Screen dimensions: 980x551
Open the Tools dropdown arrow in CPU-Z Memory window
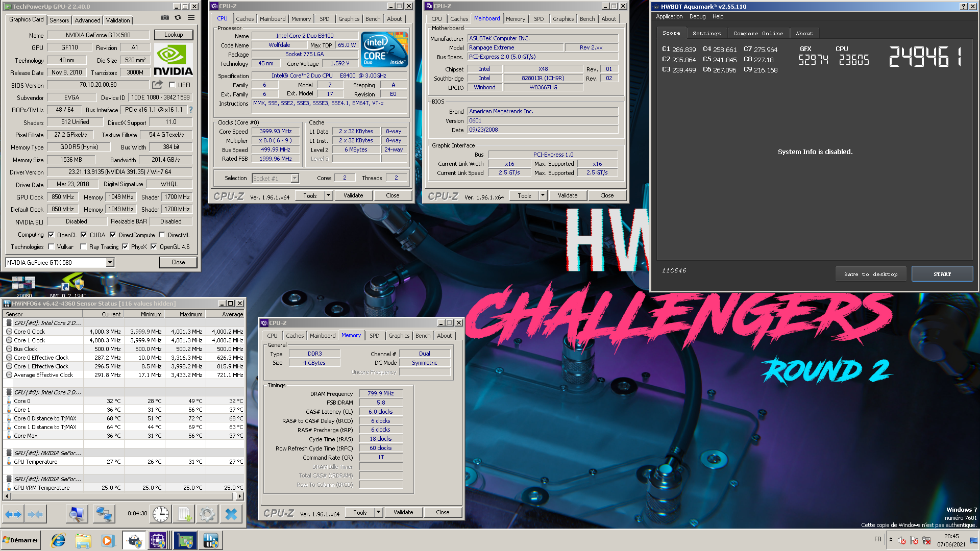pos(378,512)
